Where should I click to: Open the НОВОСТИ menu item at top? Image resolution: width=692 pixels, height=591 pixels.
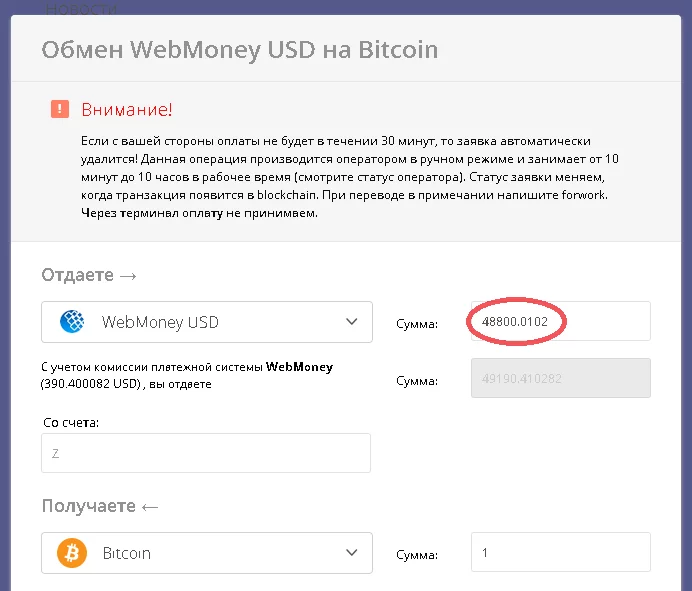pyautogui.click(x=82, y=8)
